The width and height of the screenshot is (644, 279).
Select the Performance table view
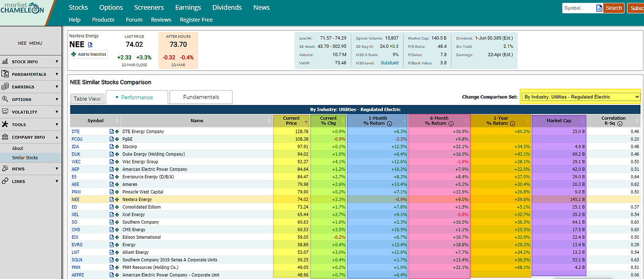click(137, 97)
